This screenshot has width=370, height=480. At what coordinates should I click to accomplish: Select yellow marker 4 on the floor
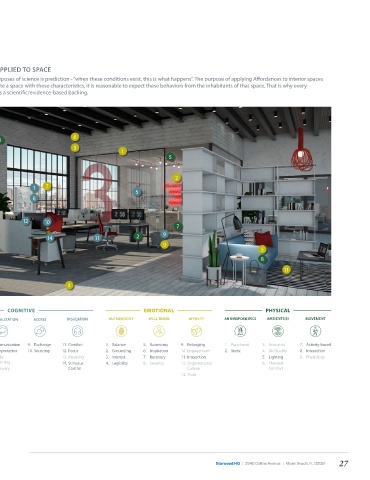click(x=69, y=285)
